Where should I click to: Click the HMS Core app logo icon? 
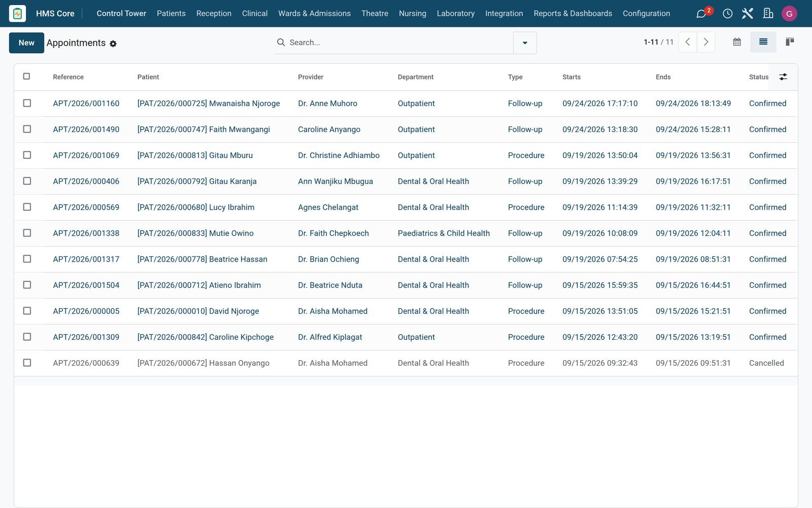tap(17, 13)
